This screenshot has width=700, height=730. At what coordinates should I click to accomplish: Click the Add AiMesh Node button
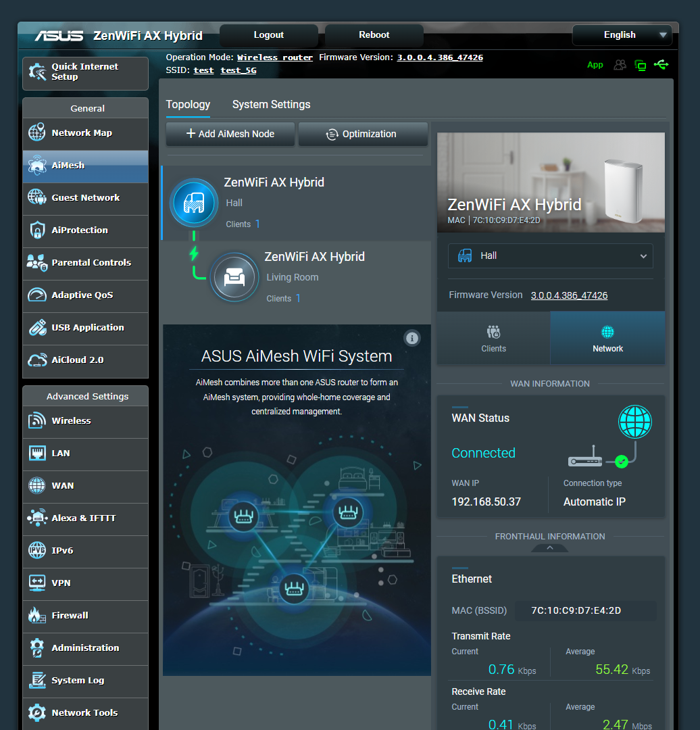230,134
